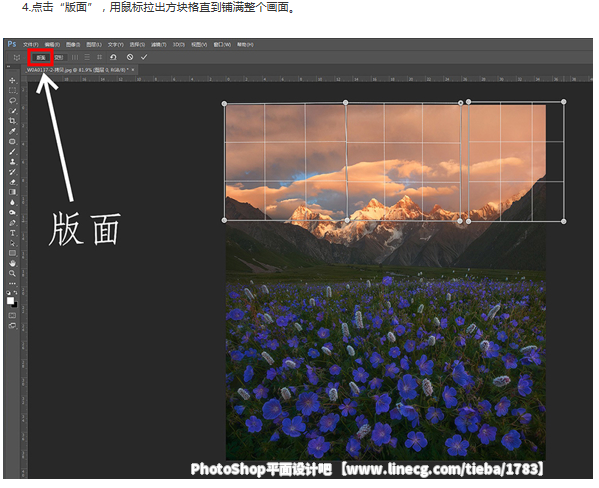The image size is (599, 488).
Task: Auto warp to horizontal and vertical
Action: 99,57
